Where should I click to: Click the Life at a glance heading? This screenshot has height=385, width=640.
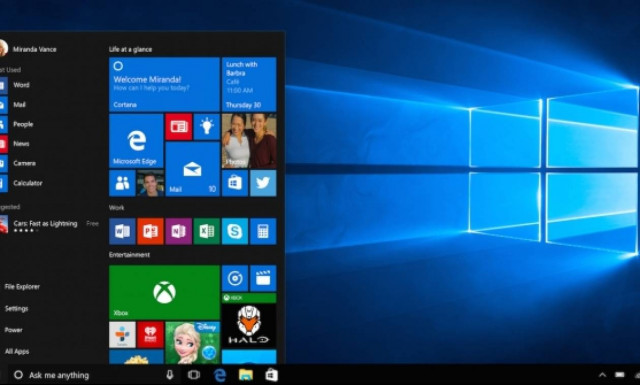130,49
